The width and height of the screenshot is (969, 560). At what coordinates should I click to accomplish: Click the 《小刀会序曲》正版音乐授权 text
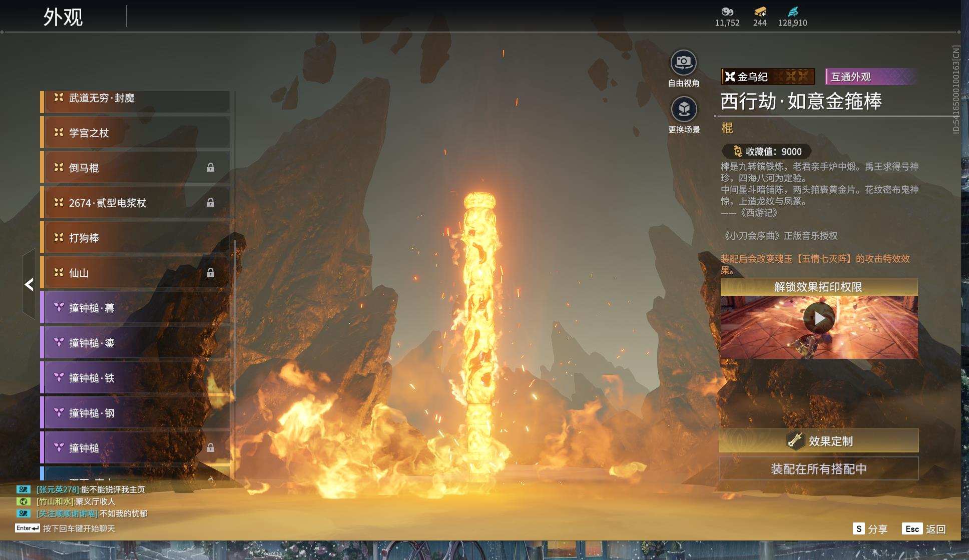(x=779, y=236)
